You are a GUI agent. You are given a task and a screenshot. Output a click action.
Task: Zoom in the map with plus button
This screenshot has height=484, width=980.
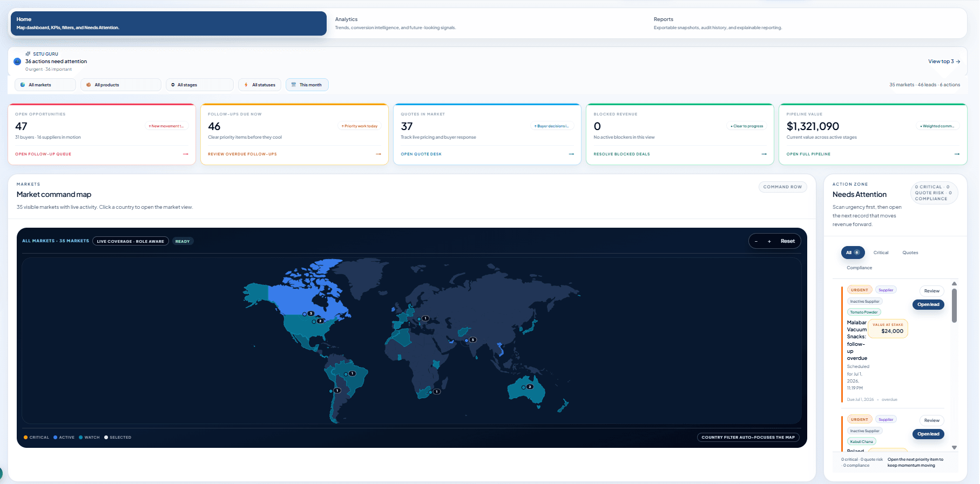pyautogui.click(x=769, y=241)
